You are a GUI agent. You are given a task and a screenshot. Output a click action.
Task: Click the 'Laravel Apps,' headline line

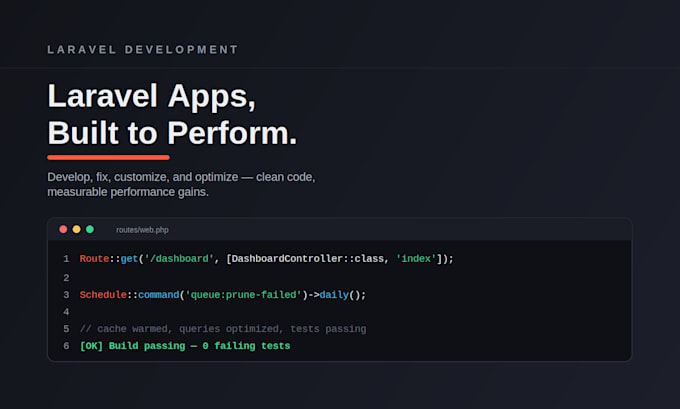coord(151,96)
